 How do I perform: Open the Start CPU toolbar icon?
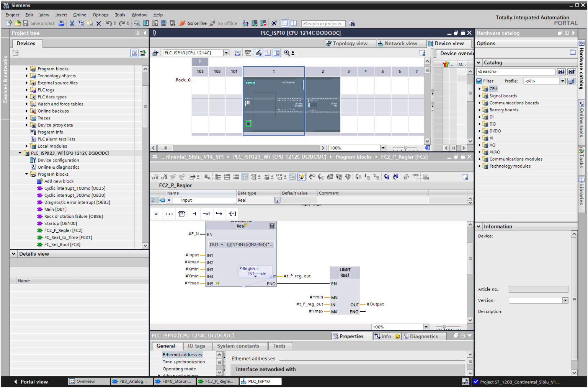255,23
